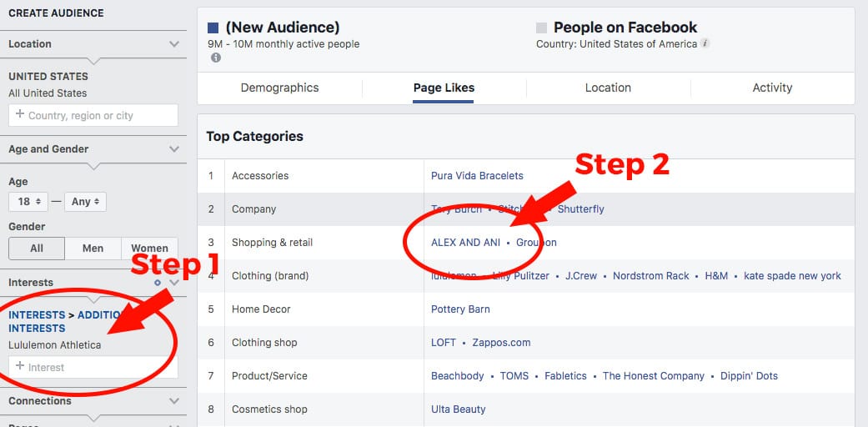This screenshot has width=868, height=427.
Task: Open the Pura Vida Bracelets page link
Action: point(477,176)
